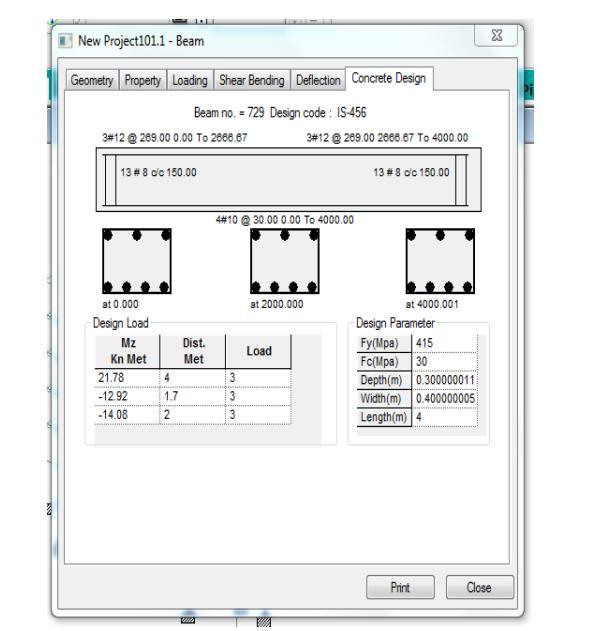597x631 pixels.
Task: View the Deflection tab
Action: 318,80
